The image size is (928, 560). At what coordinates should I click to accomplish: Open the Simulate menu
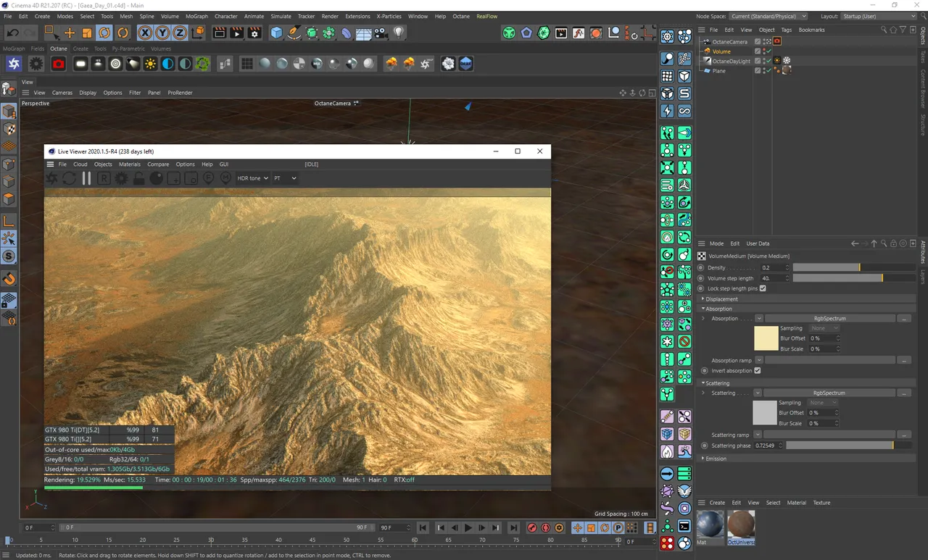[281, 16]
